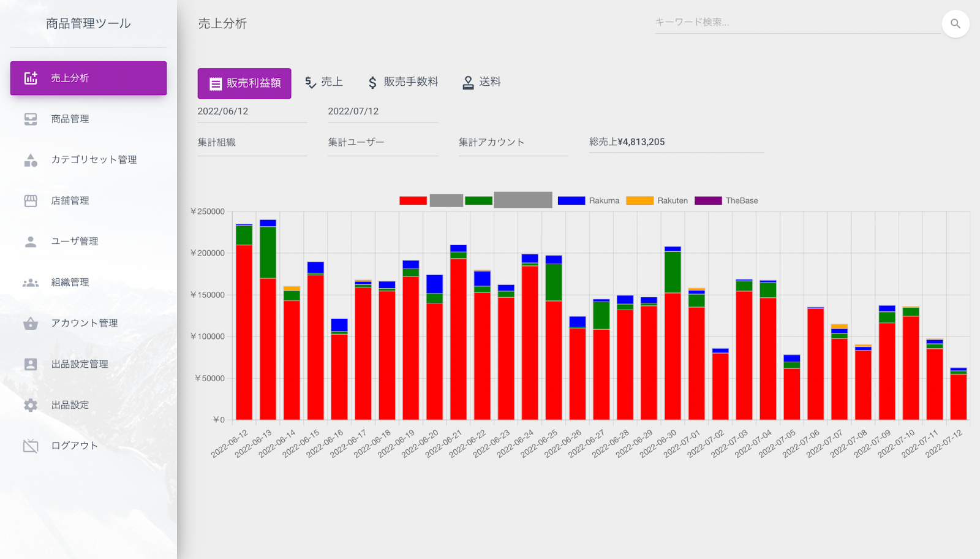Click the red legend color swatch
Screen dimensions: 980x559
pos(413,200)
